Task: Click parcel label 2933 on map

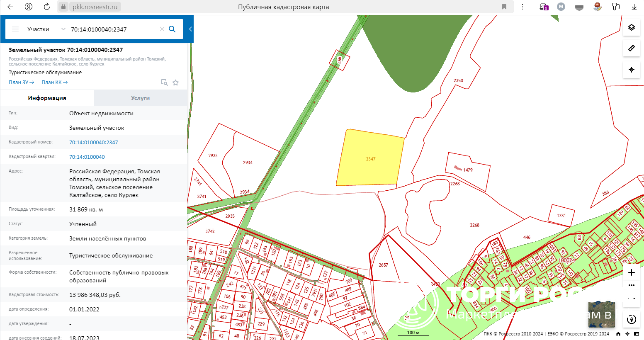Action: pos(213,155)
